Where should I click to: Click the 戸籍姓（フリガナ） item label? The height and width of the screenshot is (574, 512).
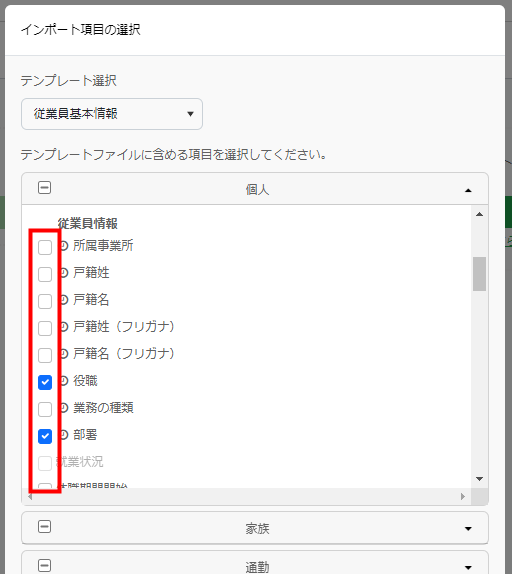click(124, 327)
